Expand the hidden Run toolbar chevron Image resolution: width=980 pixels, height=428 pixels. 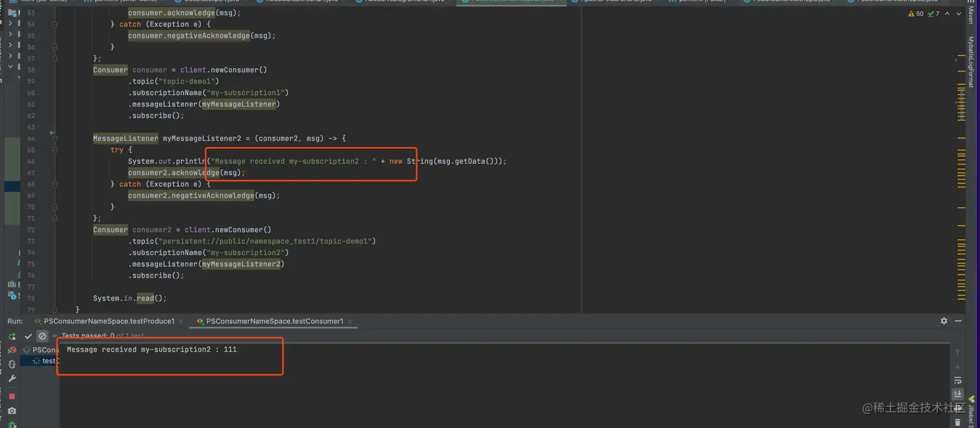click(54, 336)
